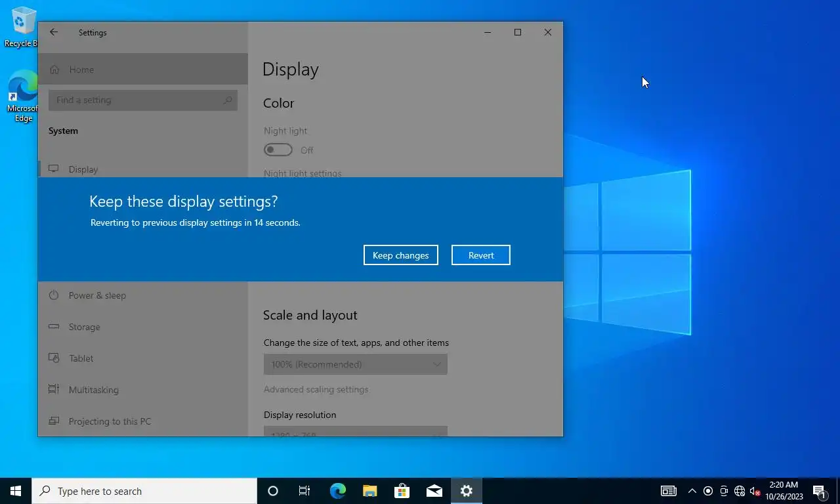The image size is (840, 504).
Task: Click the search magnifier in Find a setting
Action: [228, 100]
